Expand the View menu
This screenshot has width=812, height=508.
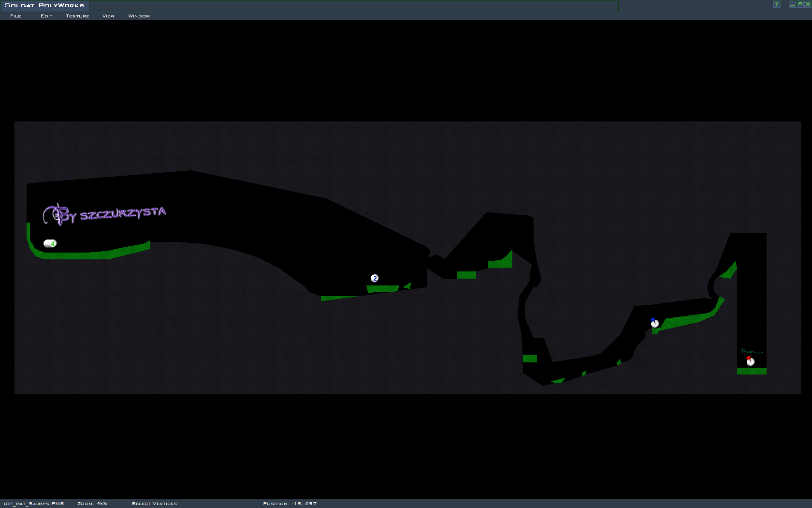108,16
